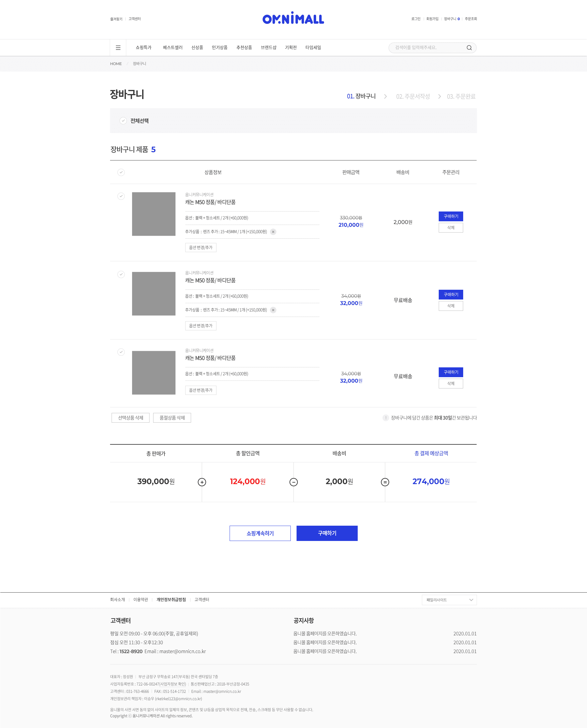This screenshot has height=728, width=587.
Task: Click the 쇼핑계속하기 button
Action: coord(260,533)
